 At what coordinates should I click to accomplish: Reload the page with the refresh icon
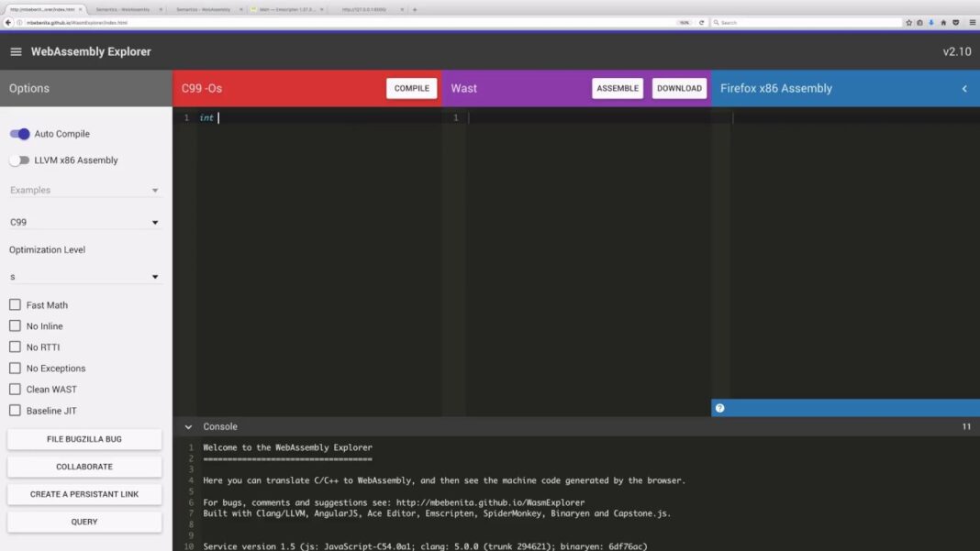coord(701,22)
